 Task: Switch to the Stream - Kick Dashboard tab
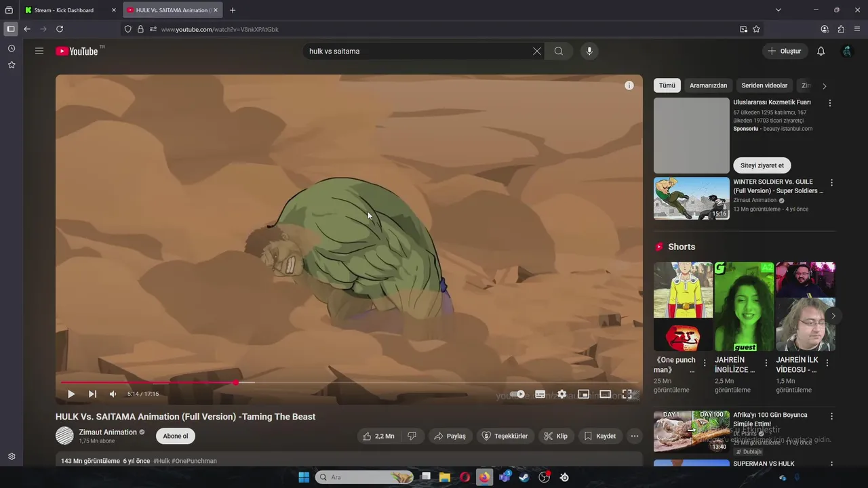tap(71, 10)
